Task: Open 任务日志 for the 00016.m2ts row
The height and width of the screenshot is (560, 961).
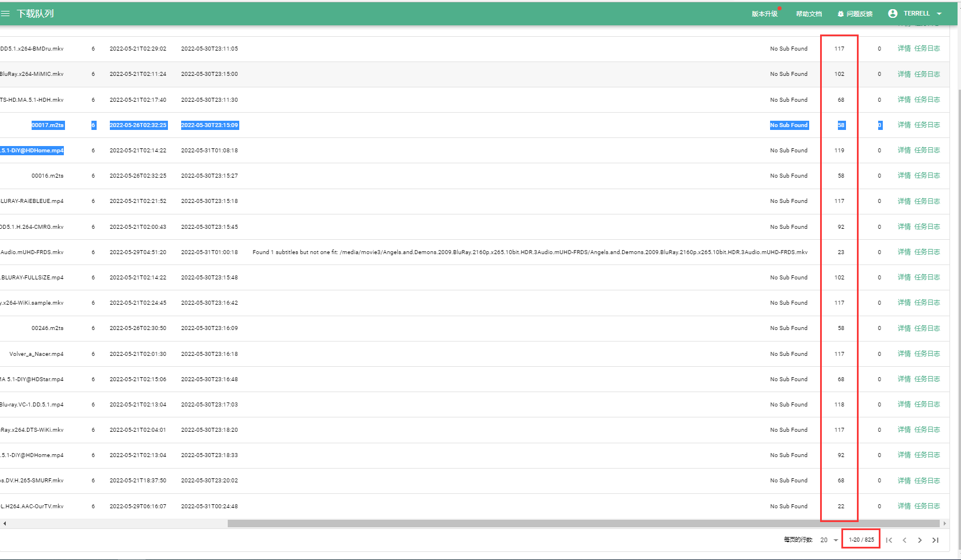Action: click(x=927, y=175)
